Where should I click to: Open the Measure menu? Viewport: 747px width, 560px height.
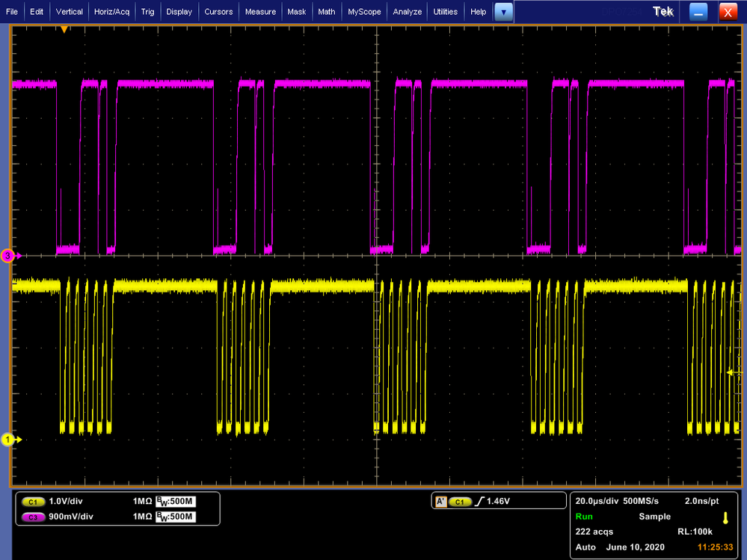[261, 12]
